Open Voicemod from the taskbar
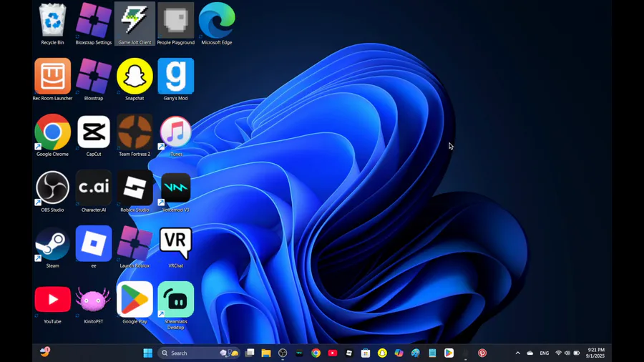This screenshot has width=644, height=362. [299, 353]
